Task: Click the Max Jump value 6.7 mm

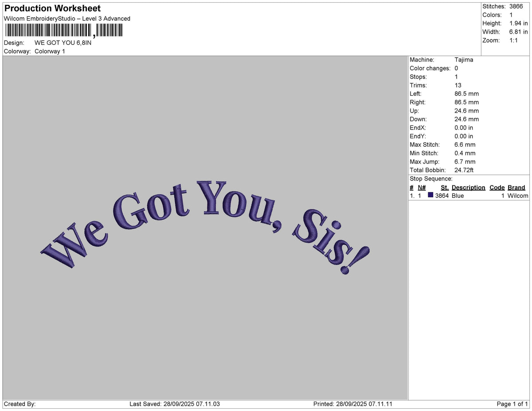Action: tap(465, 162)
